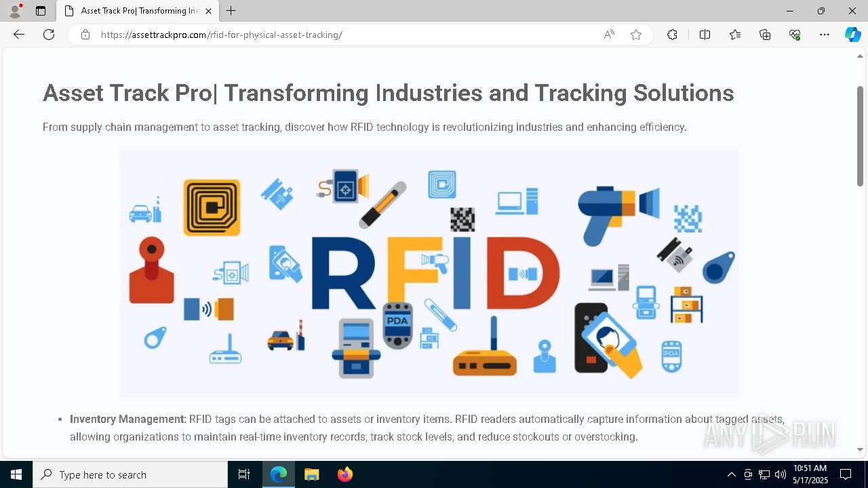Viewport: 868px width, 488px height.
Task: Click the Asset Track Pro page heading
Action: (x=388, y=93)
